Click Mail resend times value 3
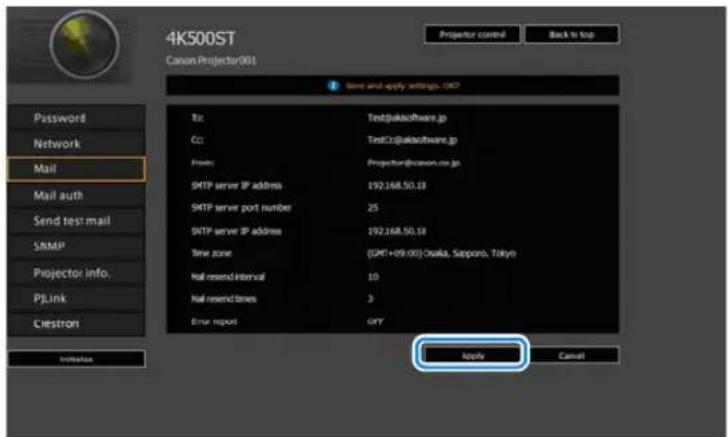The height and width of the screenshot is (437, 728). click(370, 299)
